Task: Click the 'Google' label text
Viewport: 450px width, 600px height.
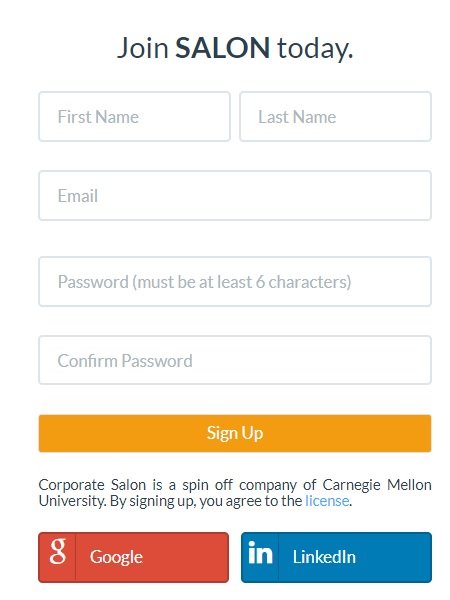Action: point(116,557)
